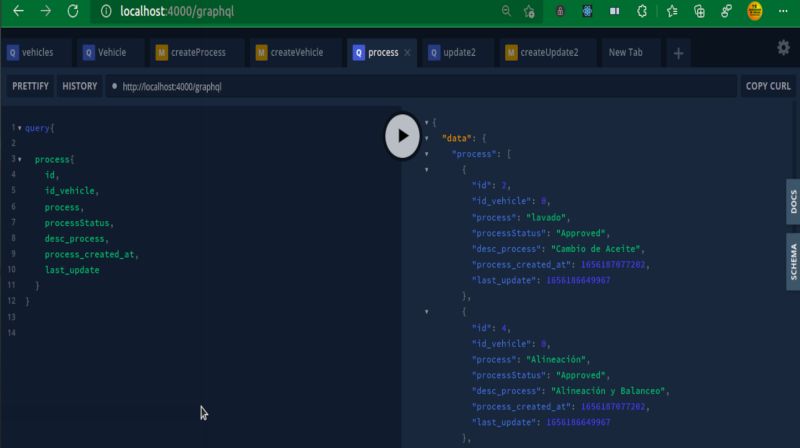Collapse the "process" response array
Image resolution: width=800 pixels, height=448 pixels.
pos(427,154)
